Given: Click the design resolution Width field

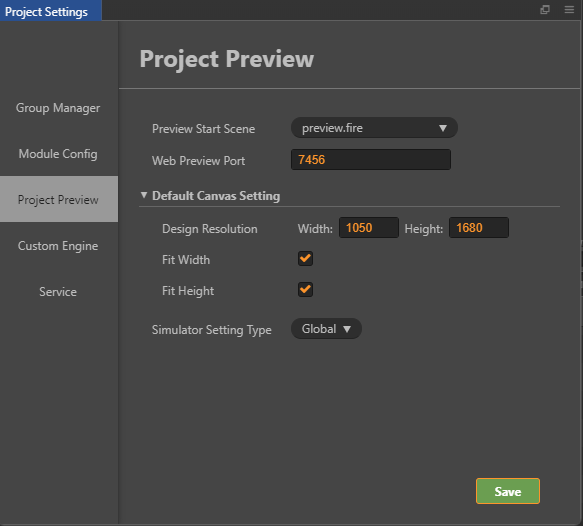Looking at the screenshot, I should tap(369, 228).
